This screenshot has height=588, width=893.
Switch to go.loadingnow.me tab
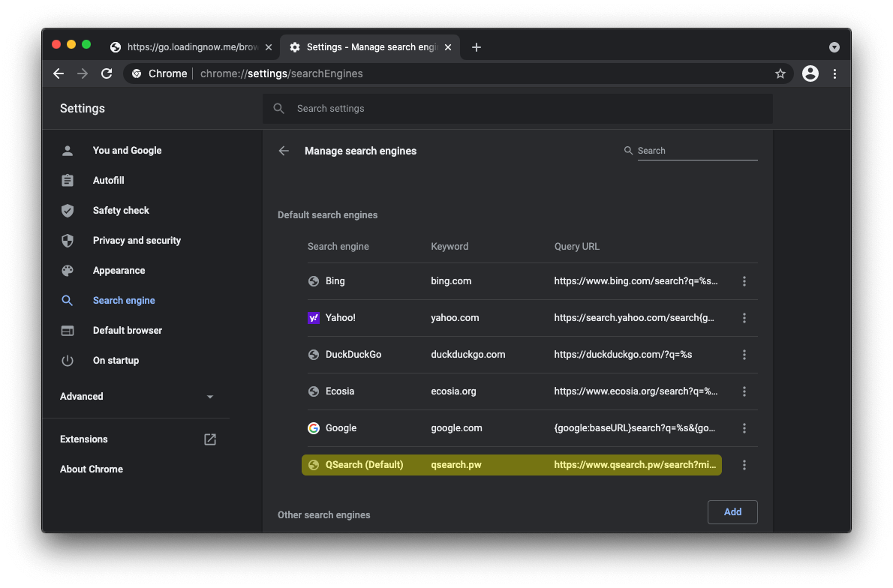coord(191,47)
